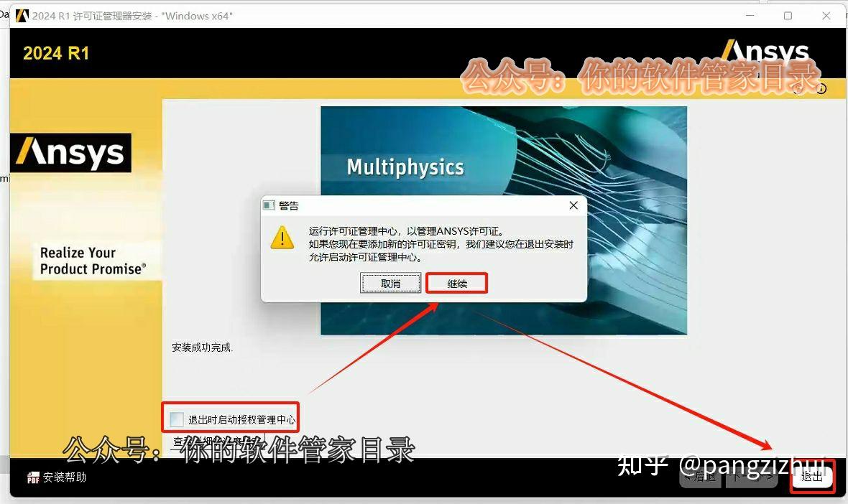
Task: Click the PDF icon in the bottom status bar
Action: coord(34,477)
